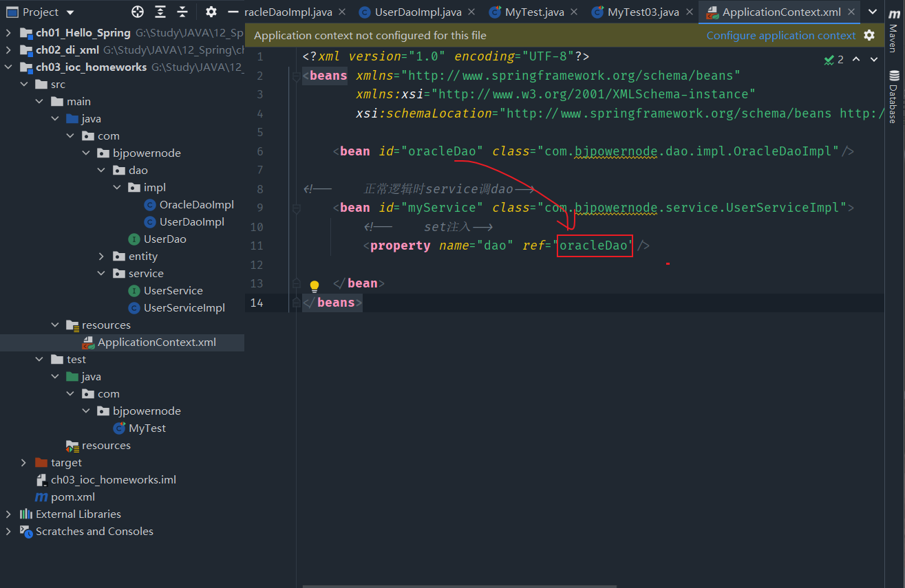Collapse the main folder
Screen dimensions: 905x588
(x=39, y=101)
